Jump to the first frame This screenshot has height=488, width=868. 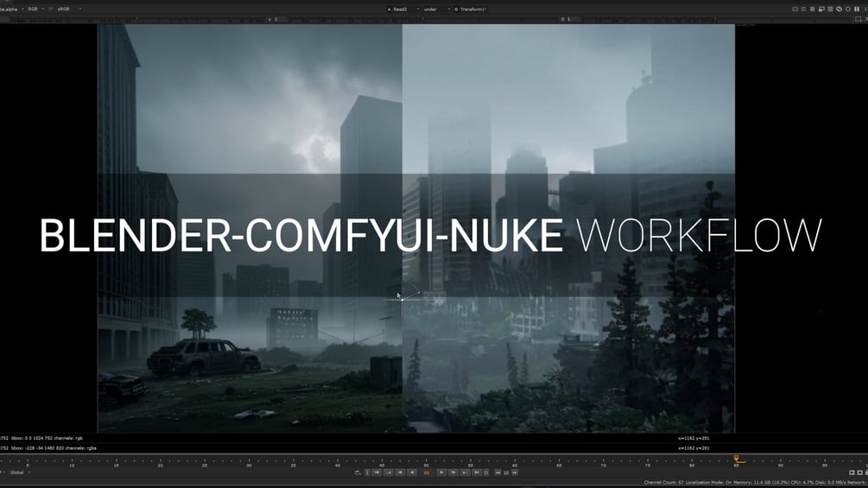tap(377, 472)
